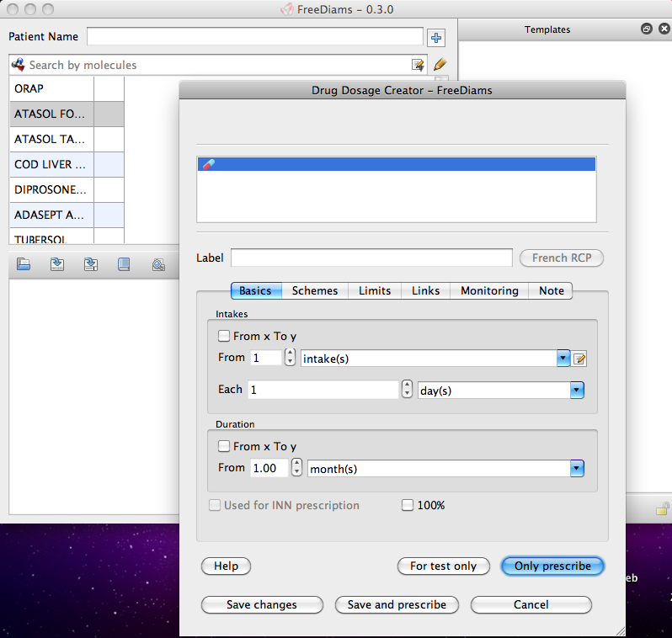Click the padlock icon at the Templates panel bottom
This screenshot has height=638, width=672.
point(662,508)
